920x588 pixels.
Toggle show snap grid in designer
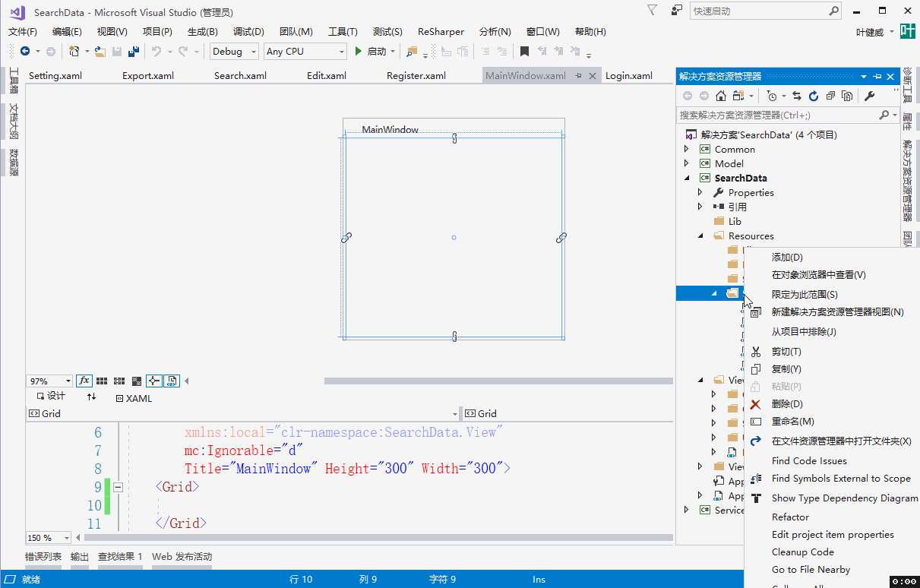(x=102, y=381)
